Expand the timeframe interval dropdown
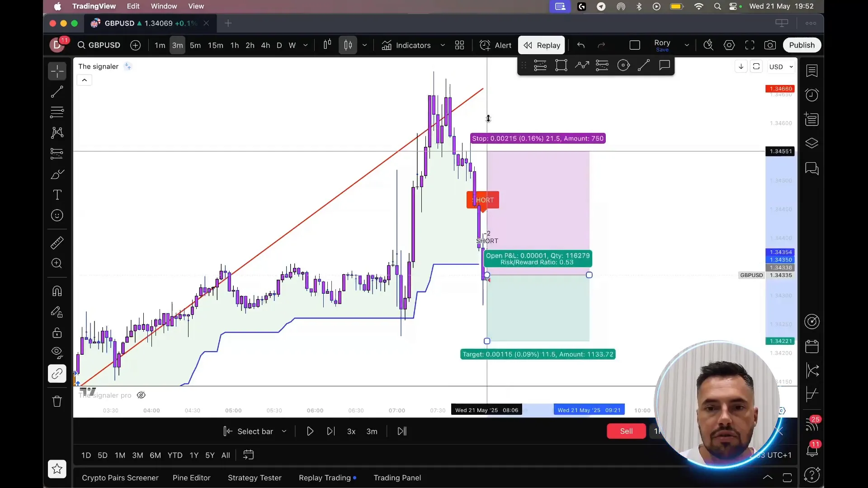The image size is (868, 488). coord(306,45)
